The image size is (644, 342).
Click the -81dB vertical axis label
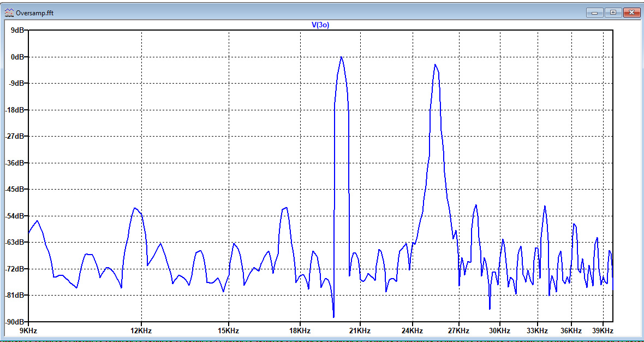tap(14, 295)
